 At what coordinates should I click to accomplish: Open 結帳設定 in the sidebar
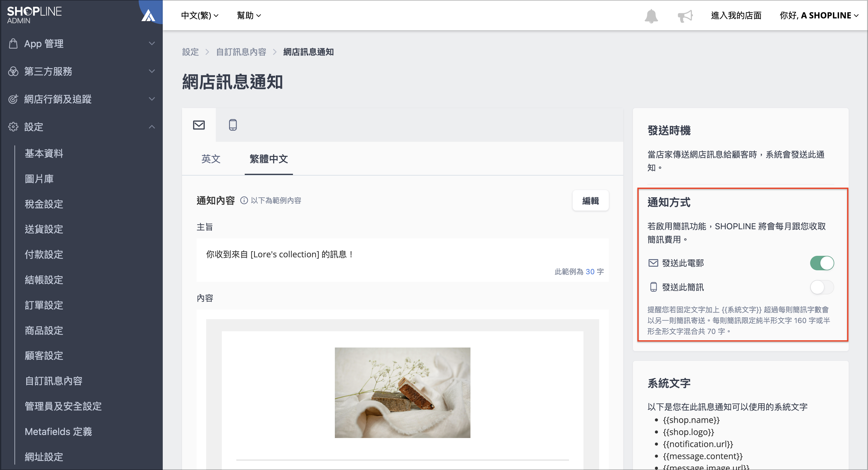tap(44, 280)
